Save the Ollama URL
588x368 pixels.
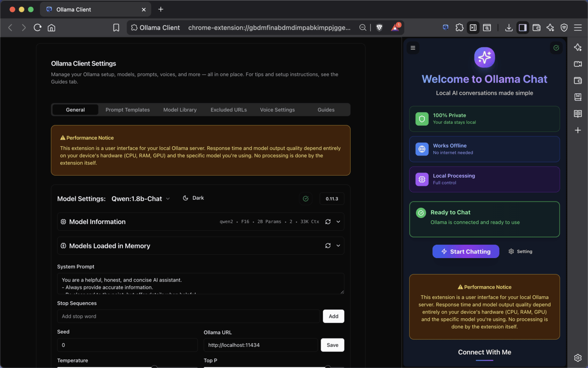tap(332, 345)
